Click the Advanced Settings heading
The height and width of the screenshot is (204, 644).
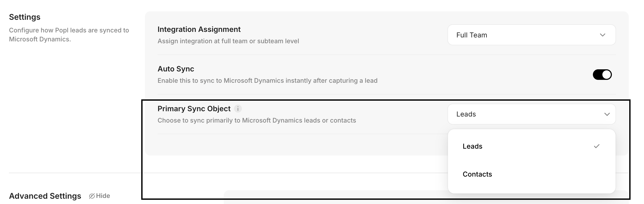(45, 196)
